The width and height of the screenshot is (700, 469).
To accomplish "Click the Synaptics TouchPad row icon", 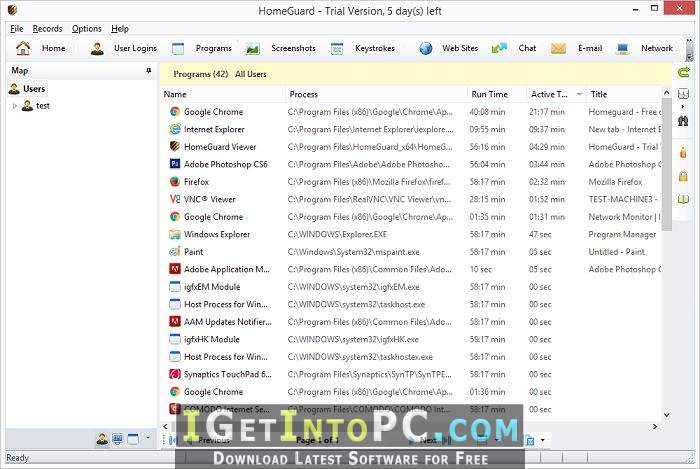I will 175,374.
